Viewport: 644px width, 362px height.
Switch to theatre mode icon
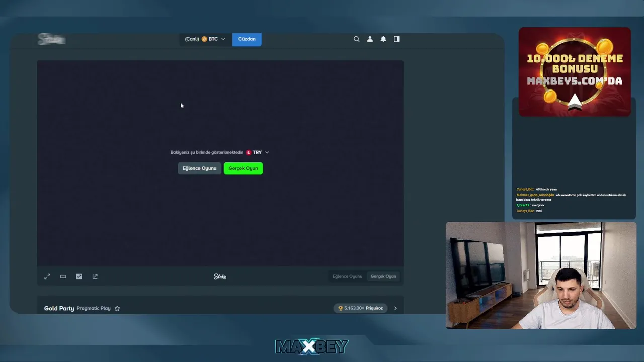[x=63, y=276]
